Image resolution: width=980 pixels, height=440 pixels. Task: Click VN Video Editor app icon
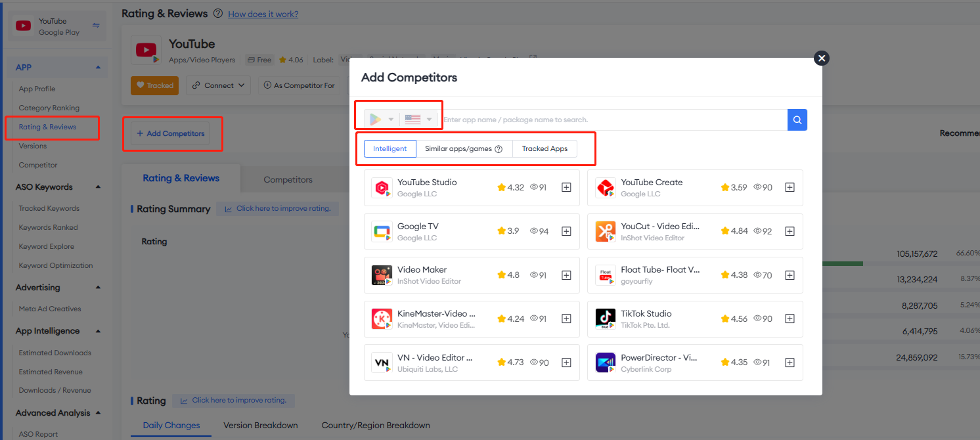(x=382, y=363)
